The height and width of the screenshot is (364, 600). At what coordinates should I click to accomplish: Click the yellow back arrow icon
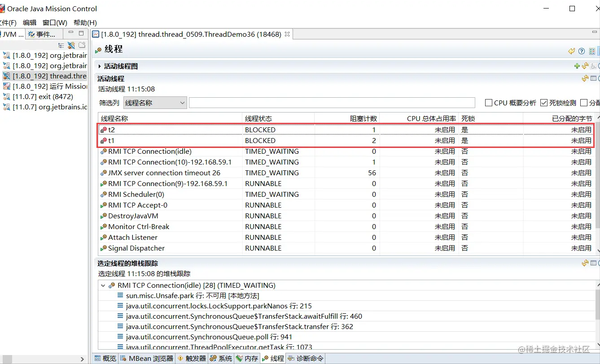pyautogui.click(x=571, y=51)
